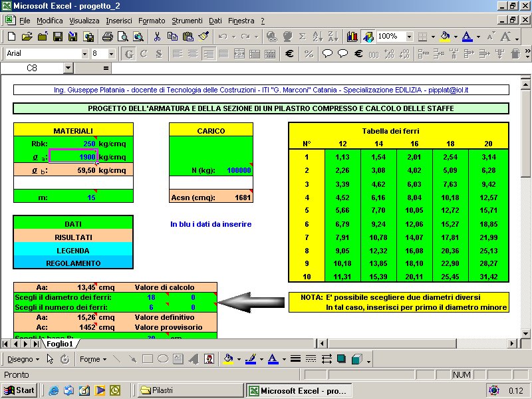Open print preview
532x399 pixels.
coord(123,37)
